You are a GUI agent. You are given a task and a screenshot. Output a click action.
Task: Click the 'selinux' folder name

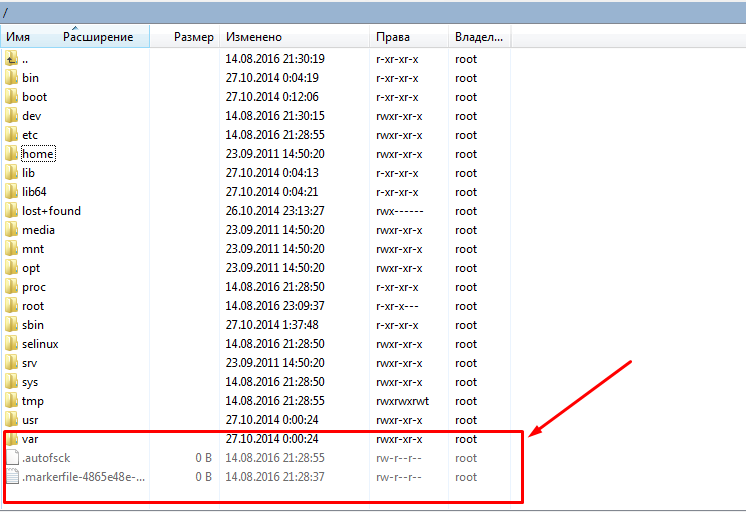pos(40,345)
